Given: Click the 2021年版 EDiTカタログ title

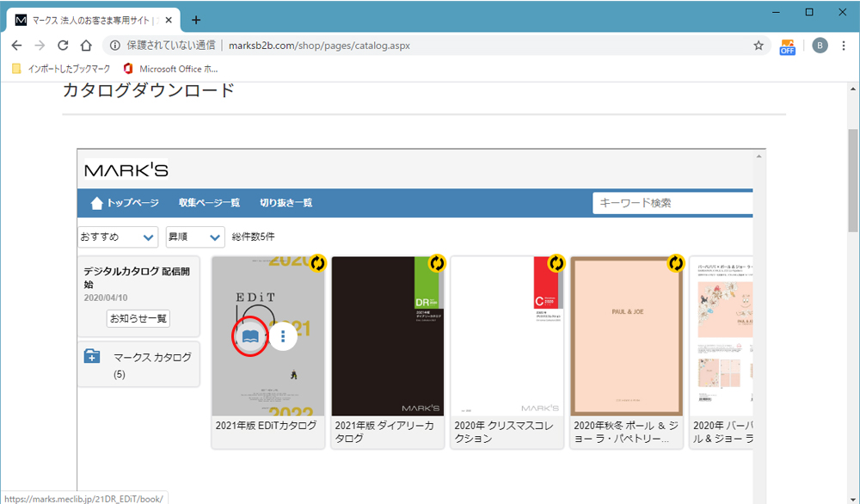Looking at the screenshot, I should tap(266, 426).
